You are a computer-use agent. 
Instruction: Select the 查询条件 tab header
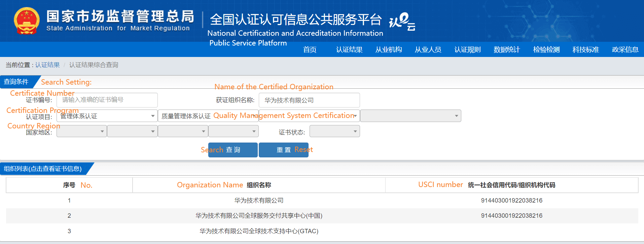coord(16,82)
